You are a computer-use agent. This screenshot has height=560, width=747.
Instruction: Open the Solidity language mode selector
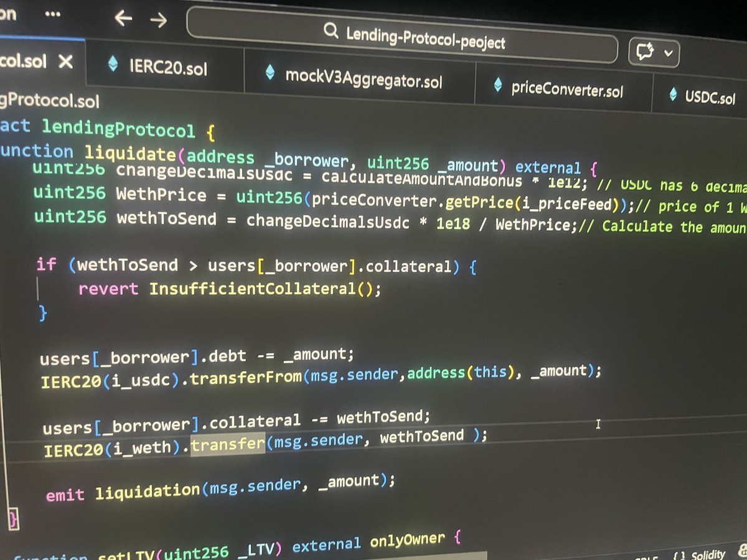[x=708, y=554]
